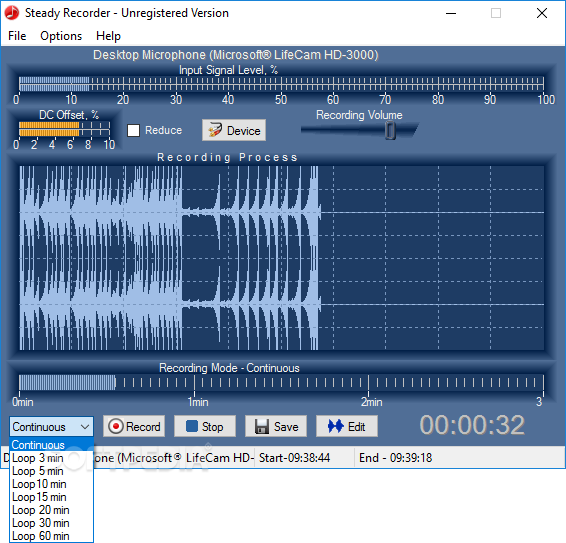Click the floppy disk save icon
Screen dimensions: 566x543
pyautogui.click(x=262, y=426)
